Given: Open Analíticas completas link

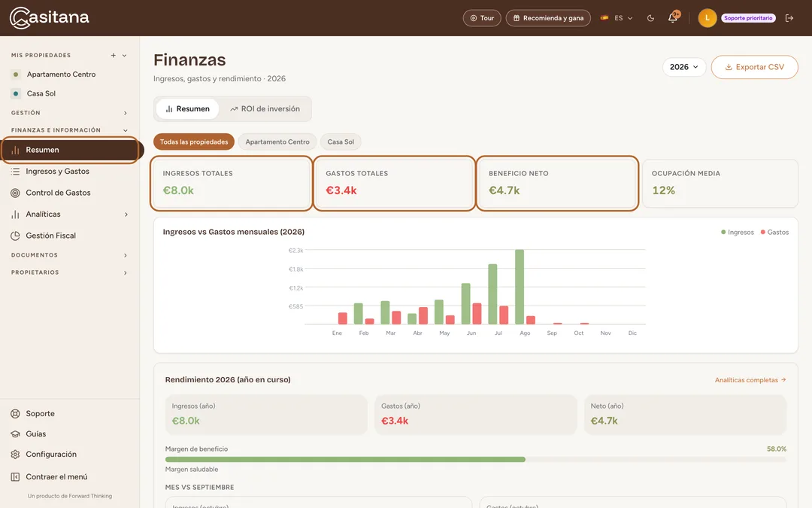Looking at the screenshot, I should (750, 380).
